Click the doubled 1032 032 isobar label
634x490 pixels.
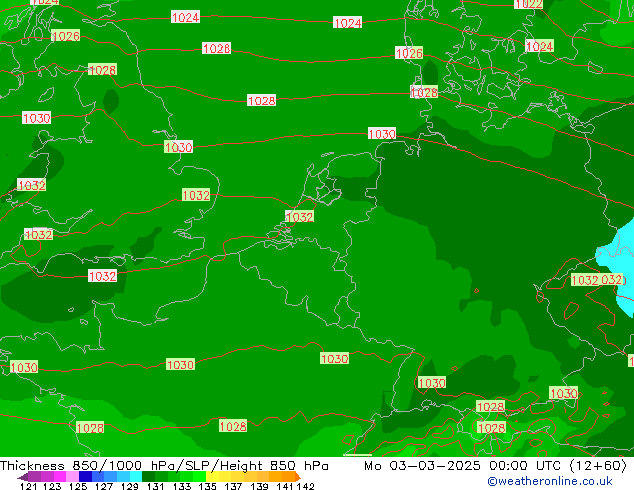pyautogui.click(x=598, y=280)
